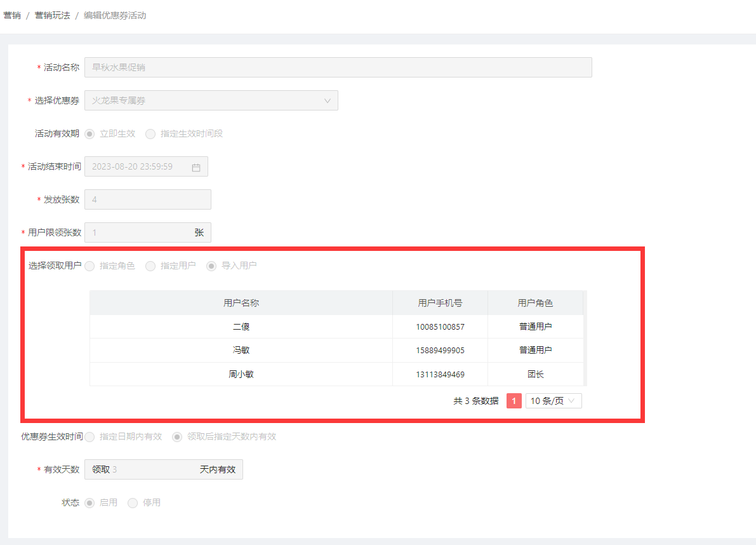Set status to 启用
Image resolution: width=756 pixels, height=545 pixels.
[90, 503]
